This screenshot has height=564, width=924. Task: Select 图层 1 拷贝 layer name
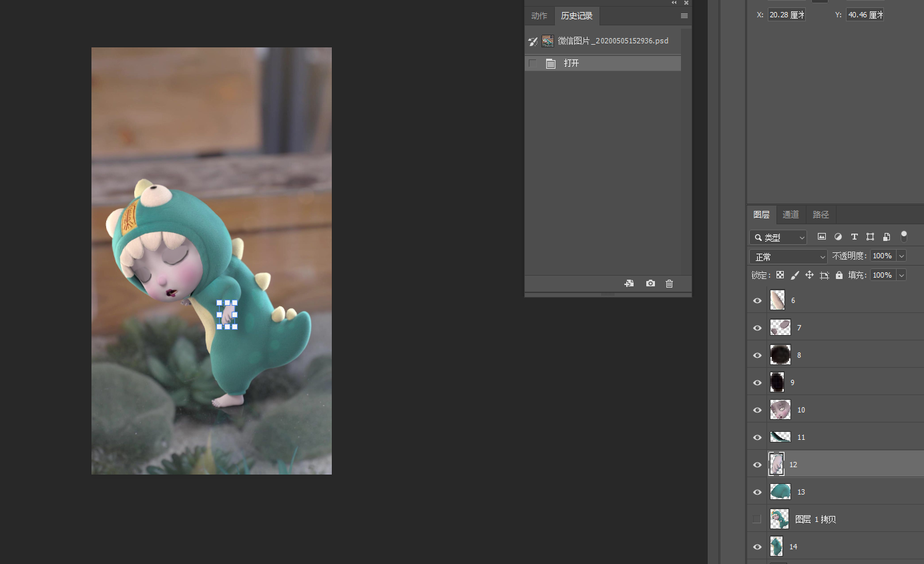[x=815, y=519]
